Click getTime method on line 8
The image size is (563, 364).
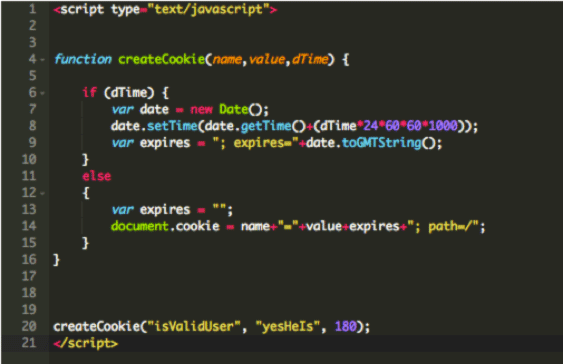pyautogui.click(x=266, y=126)
